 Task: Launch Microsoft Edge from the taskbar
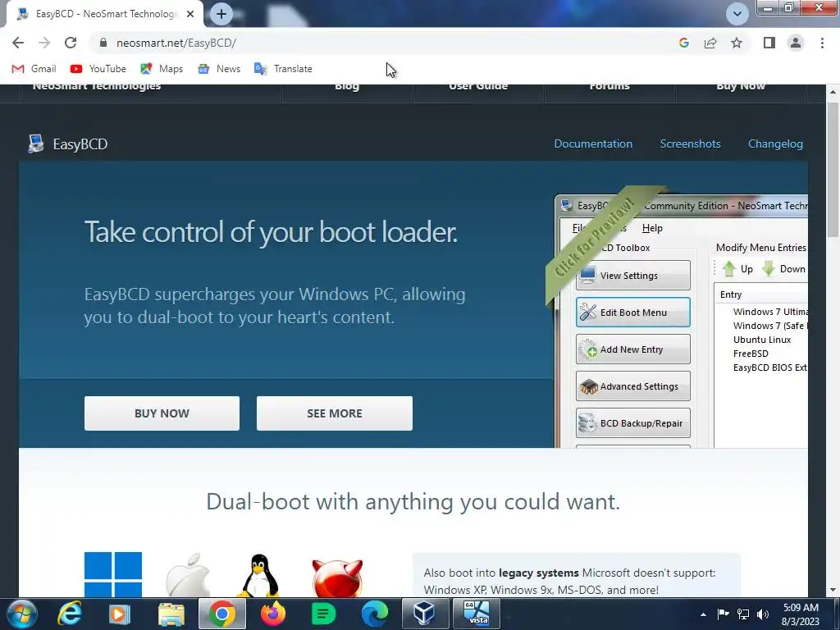[x=374, y=614]
